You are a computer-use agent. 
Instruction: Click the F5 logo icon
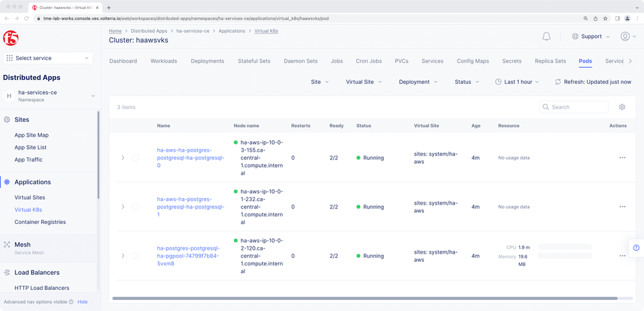[10, 37]
